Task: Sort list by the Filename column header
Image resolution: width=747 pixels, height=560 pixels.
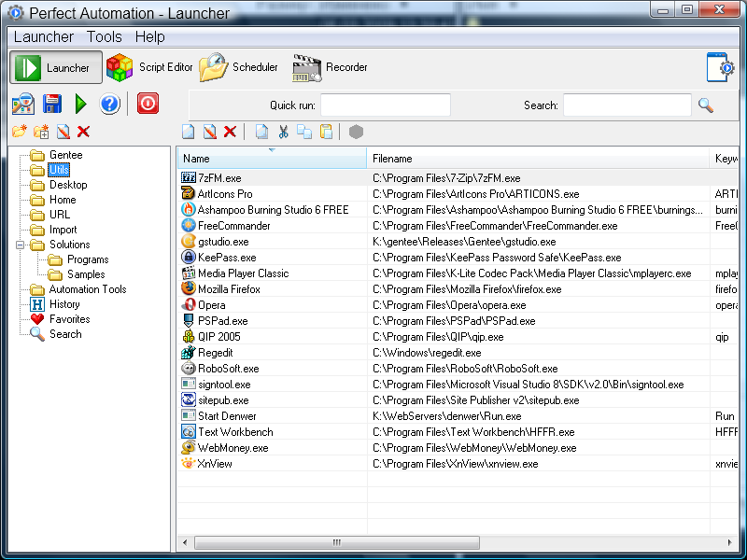Action: (538, 159)
